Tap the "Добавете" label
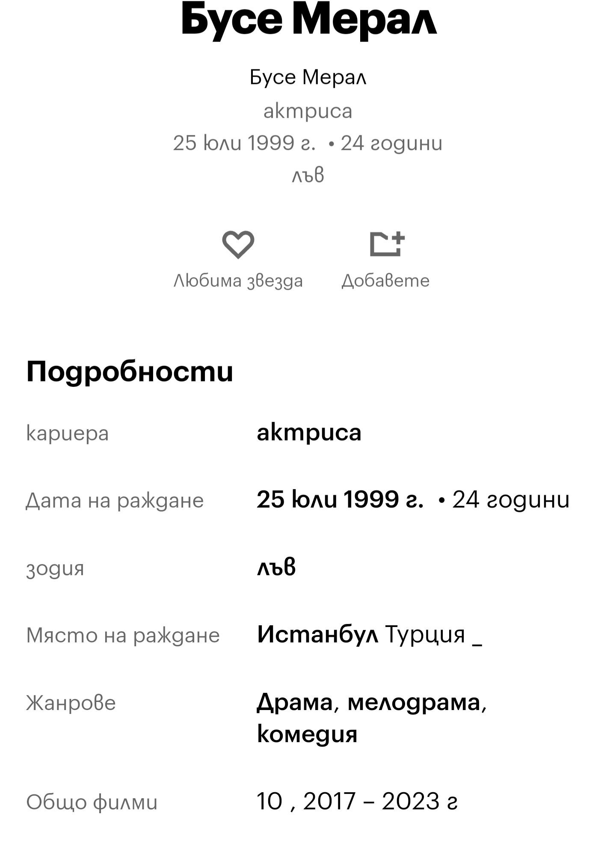This screenshot has height=856, width=616. [x=385, y=281]
